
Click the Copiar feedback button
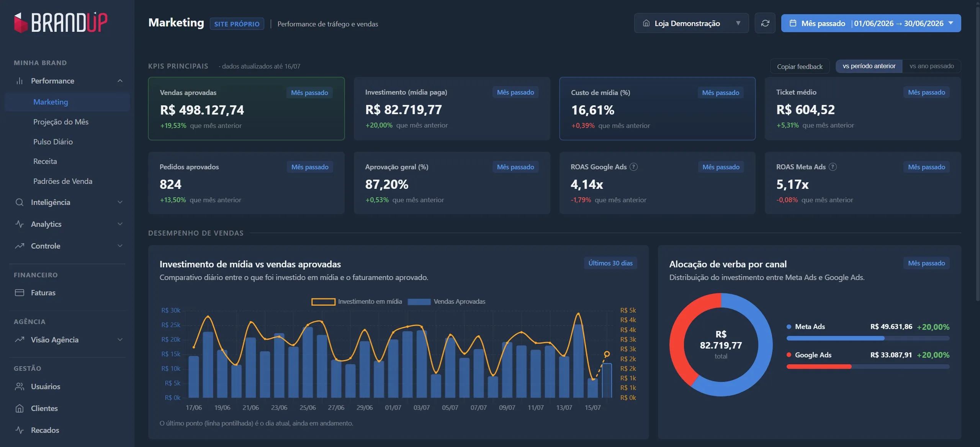click(x=800, y=67)
